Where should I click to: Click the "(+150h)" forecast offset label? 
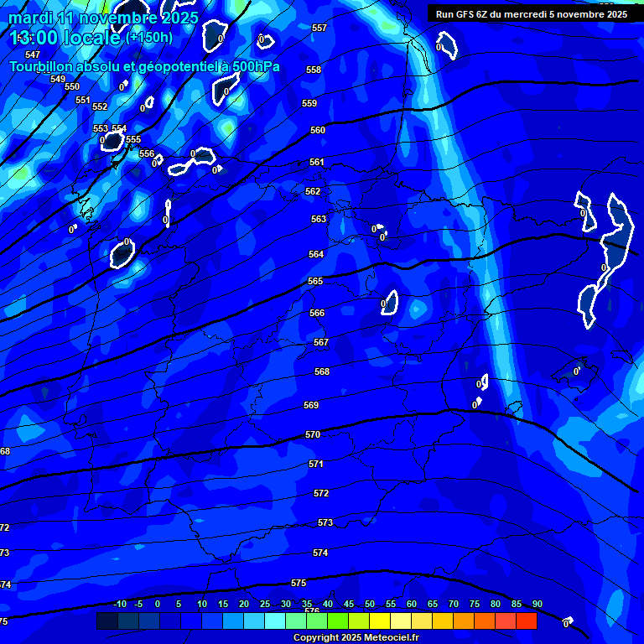pos(149,38)
